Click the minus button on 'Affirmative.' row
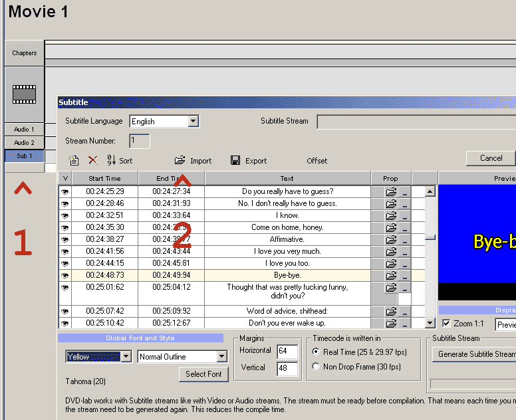This screenshot has width=516, height=420. click(405, 240)
